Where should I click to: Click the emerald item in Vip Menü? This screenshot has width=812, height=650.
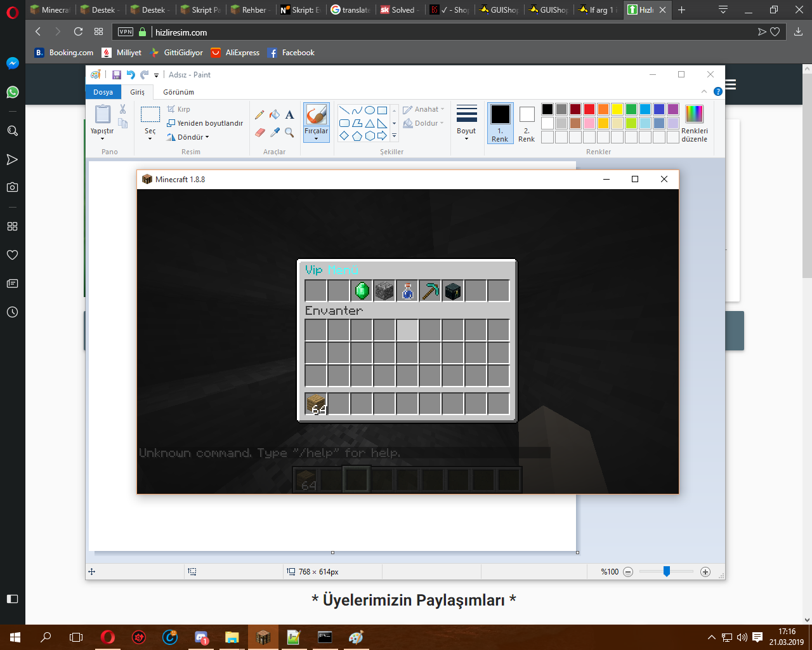tap(362, 291)
